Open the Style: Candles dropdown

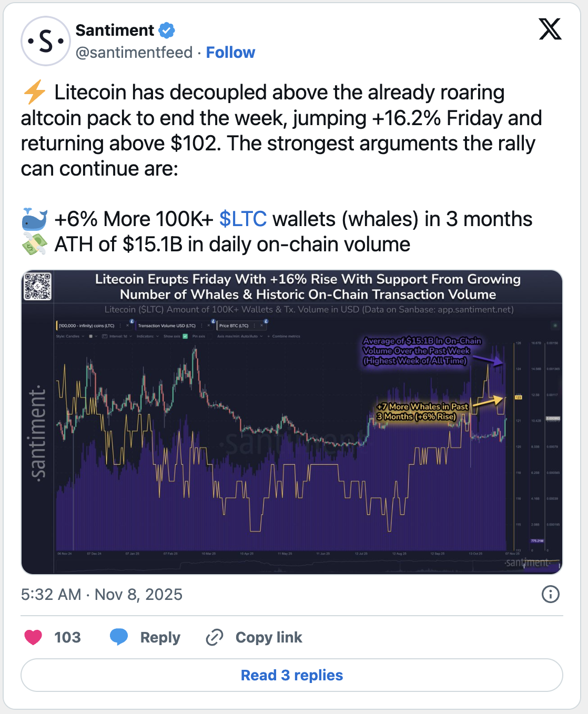click(70, 336)
